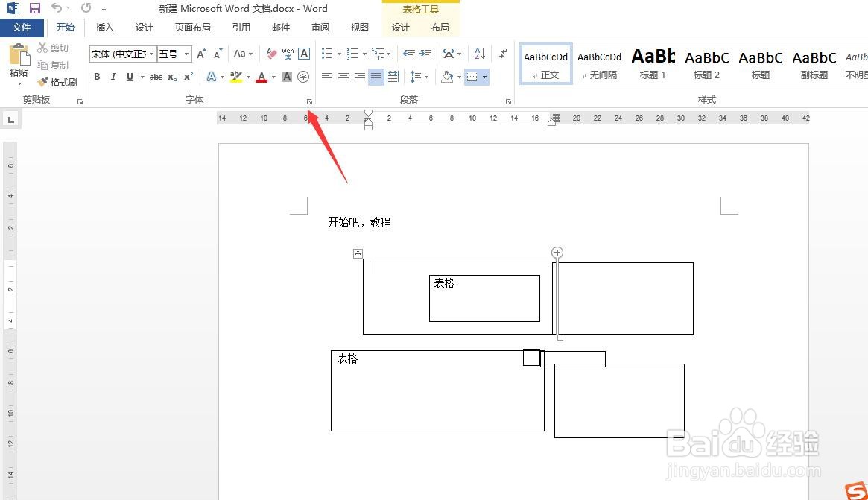The image size is (868, 500).
Task: Apply character border icon
Action: [304, 54]
